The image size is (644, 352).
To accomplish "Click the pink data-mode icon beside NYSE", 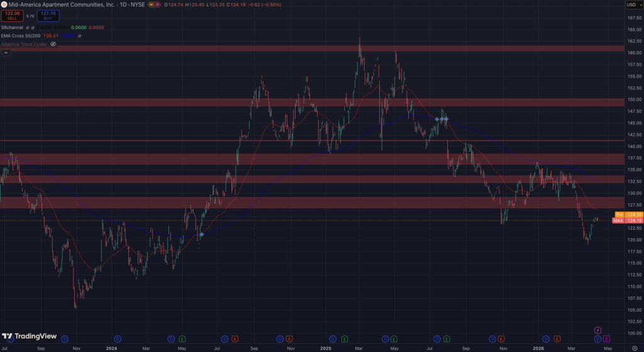I will (x=157, y=4).
